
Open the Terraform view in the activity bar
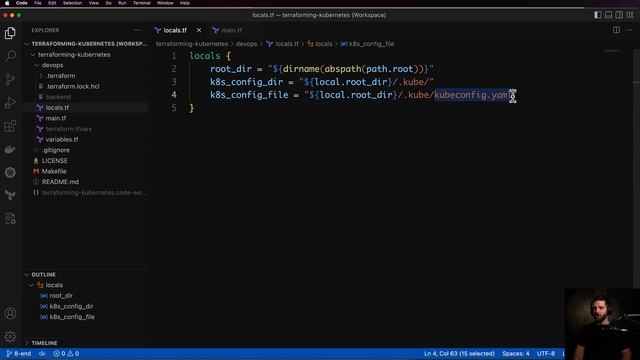pos(10,196)
